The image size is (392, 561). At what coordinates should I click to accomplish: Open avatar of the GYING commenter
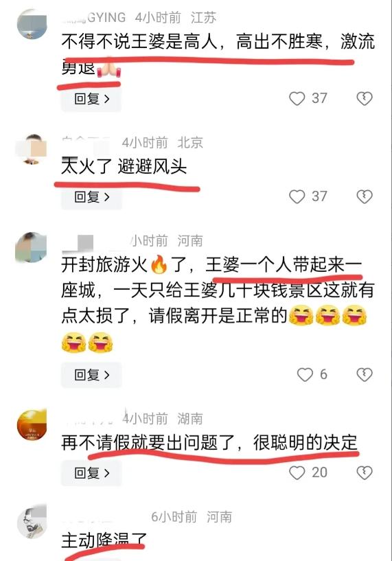(x=32, y=23)
